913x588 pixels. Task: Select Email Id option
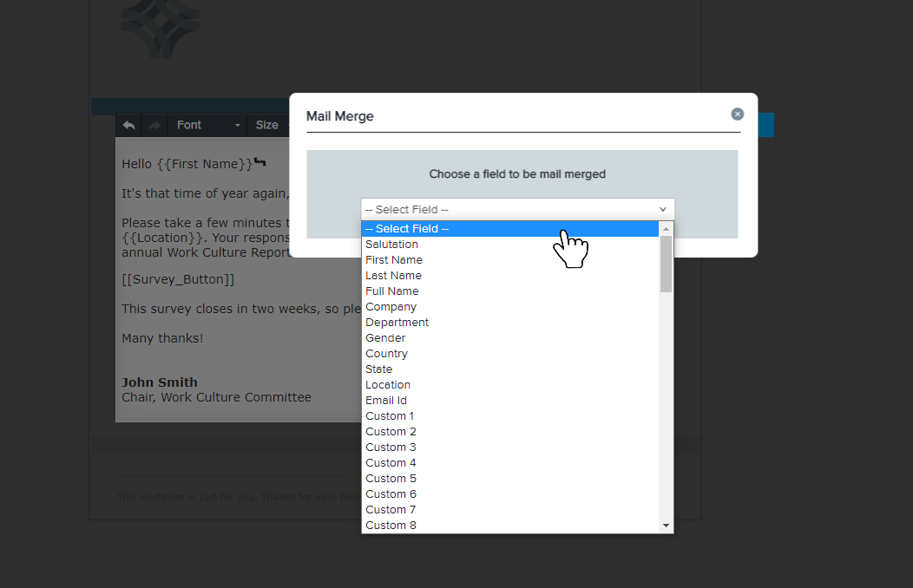[x=386, y=401]
